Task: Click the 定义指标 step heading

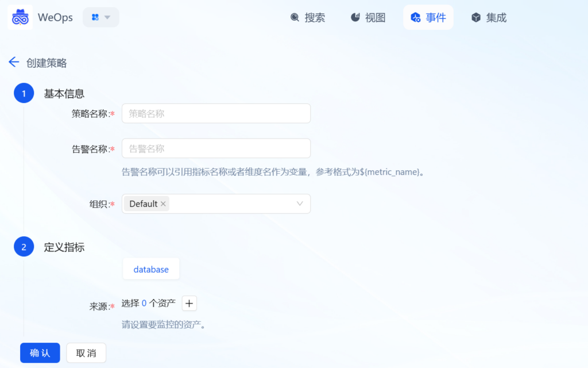Action: click(x=64, y=247)
